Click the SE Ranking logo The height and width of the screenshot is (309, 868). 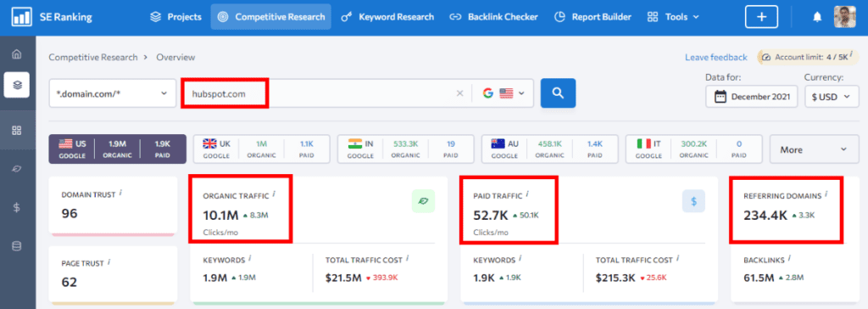(52, 17)
